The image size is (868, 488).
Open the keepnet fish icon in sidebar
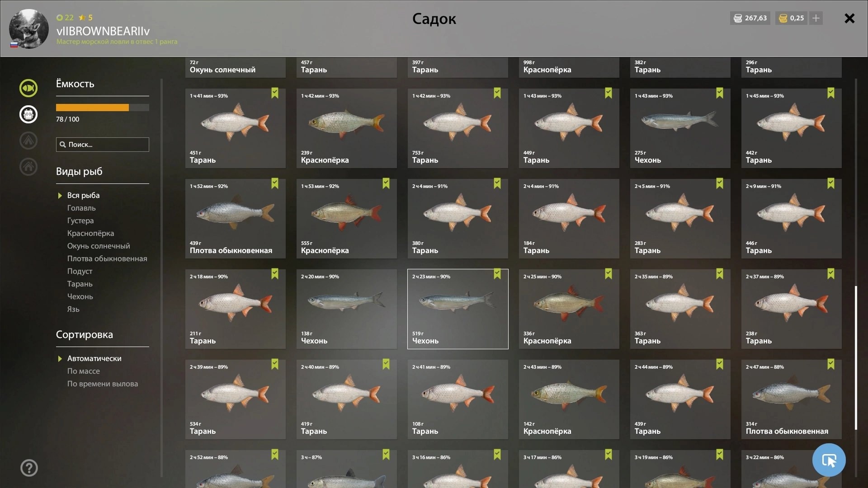coord(28,88)
